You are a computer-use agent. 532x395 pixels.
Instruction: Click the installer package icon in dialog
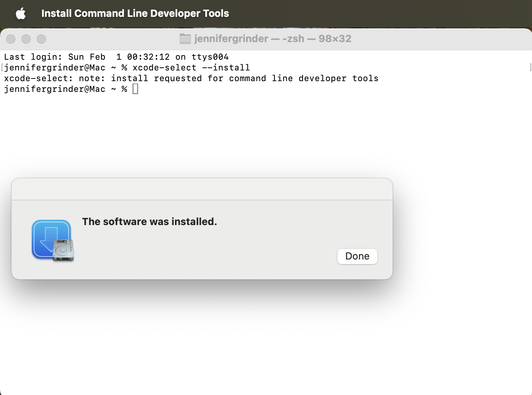(52, 240)
